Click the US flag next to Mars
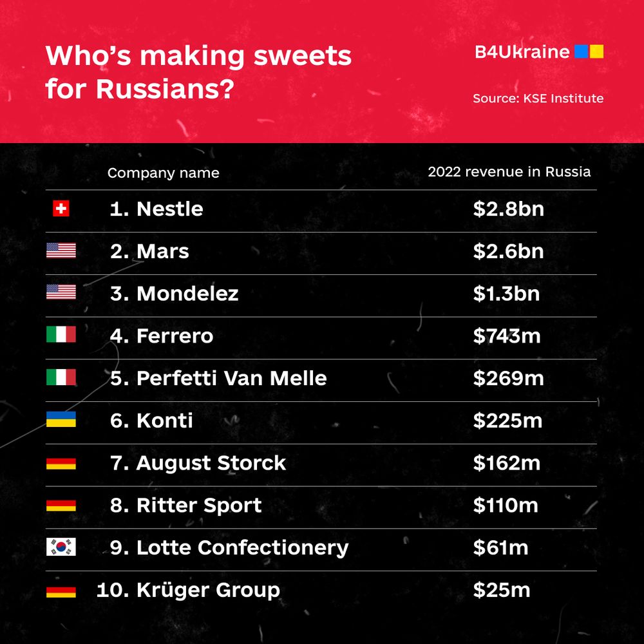This screenshot has height=644, width=644. 61,251
